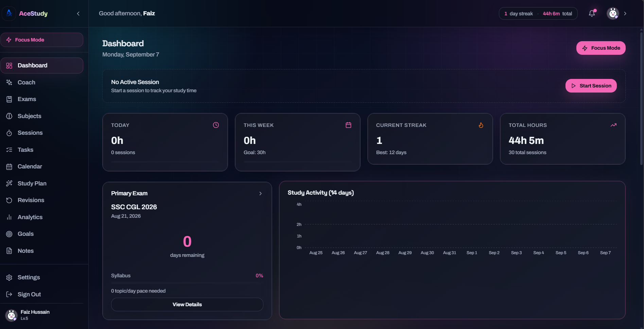Launch Focus Mode from the dashboard header button
644x329 pixels.
click(x=601, y=48)
